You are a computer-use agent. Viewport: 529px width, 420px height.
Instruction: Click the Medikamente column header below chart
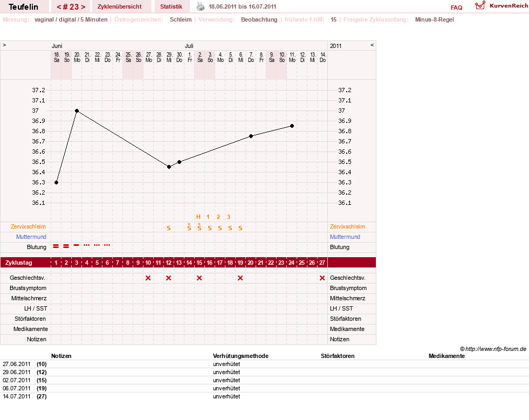click(x=446, y=356)
